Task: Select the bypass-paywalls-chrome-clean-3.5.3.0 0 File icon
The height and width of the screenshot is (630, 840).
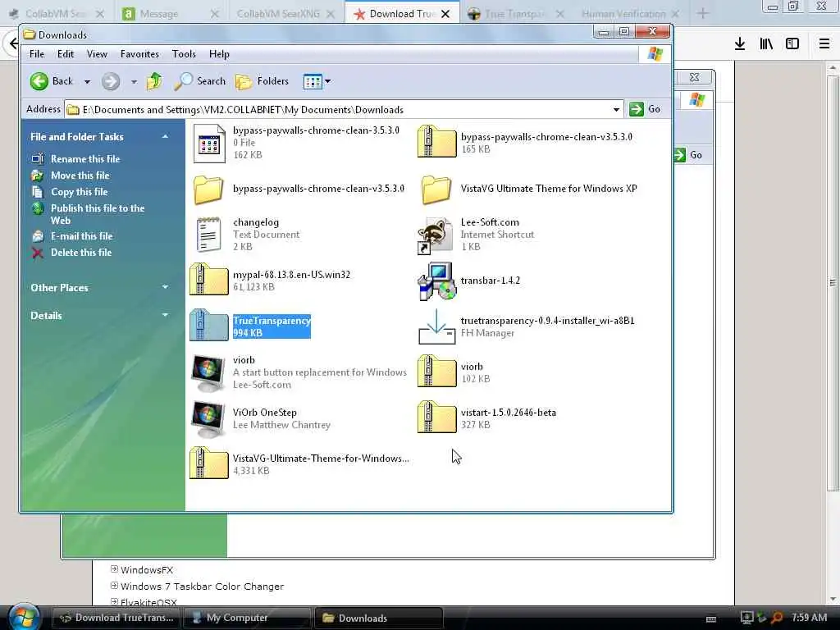Action: coord(209,144)
